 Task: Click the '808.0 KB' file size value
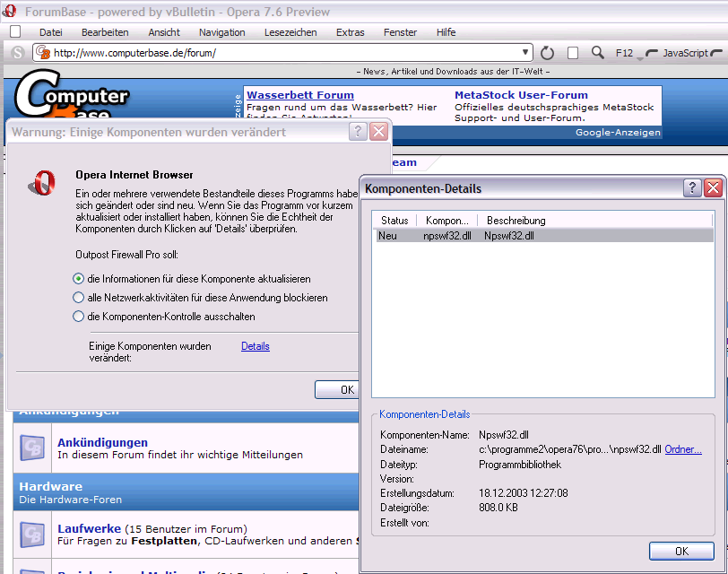point(498,507)
